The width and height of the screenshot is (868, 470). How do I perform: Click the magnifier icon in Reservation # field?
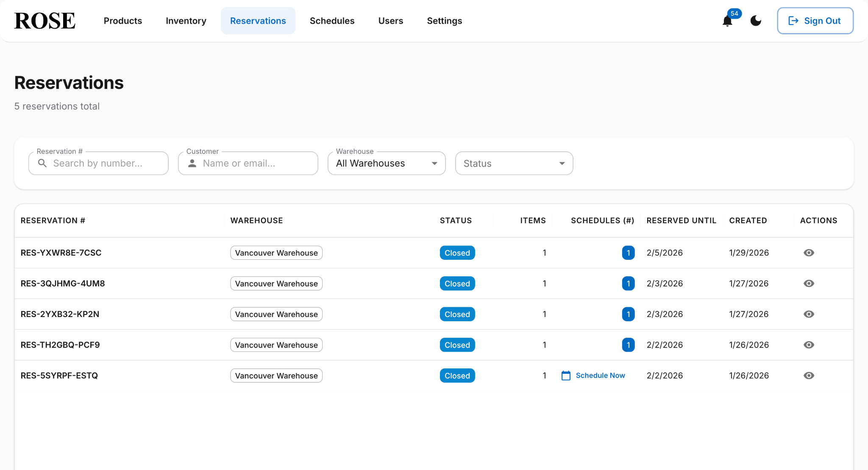pos(42,163)
